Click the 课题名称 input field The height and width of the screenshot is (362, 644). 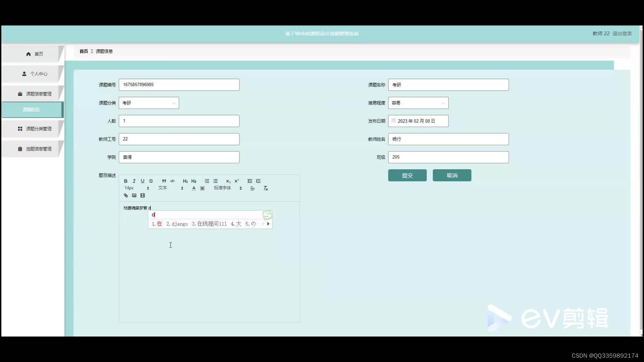(x=448, y=85)
